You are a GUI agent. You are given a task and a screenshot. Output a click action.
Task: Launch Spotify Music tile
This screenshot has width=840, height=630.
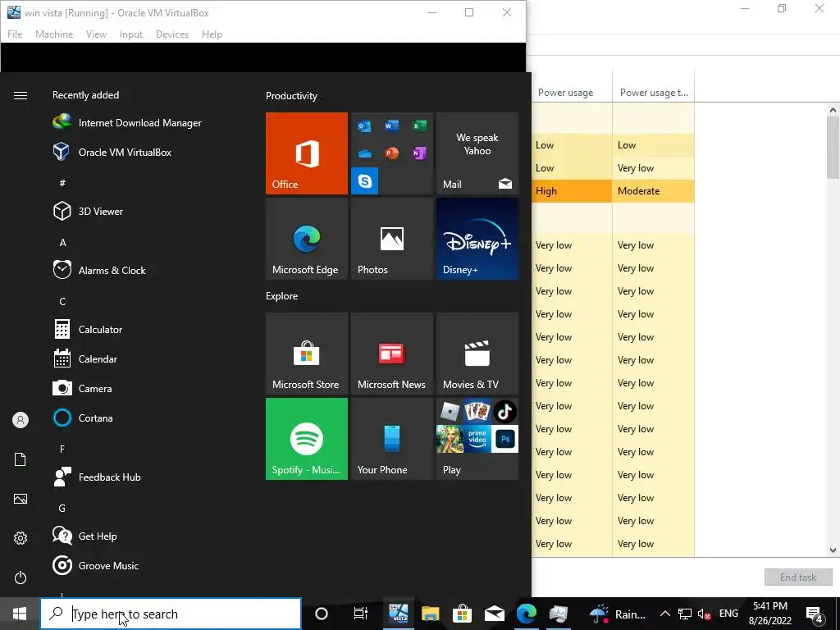pyautogui.click(x=307, y=439)
